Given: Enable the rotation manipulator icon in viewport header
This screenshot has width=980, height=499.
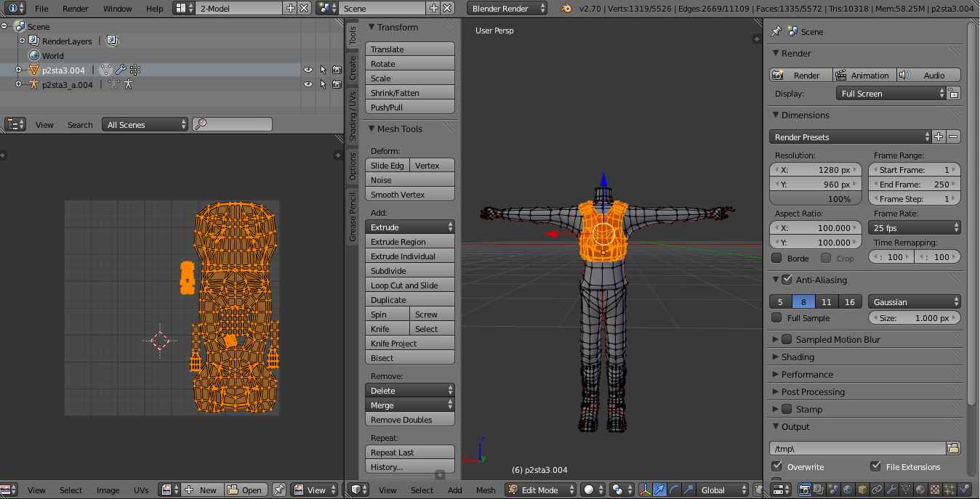Looking at the screenshot, I should coord(674,490).
